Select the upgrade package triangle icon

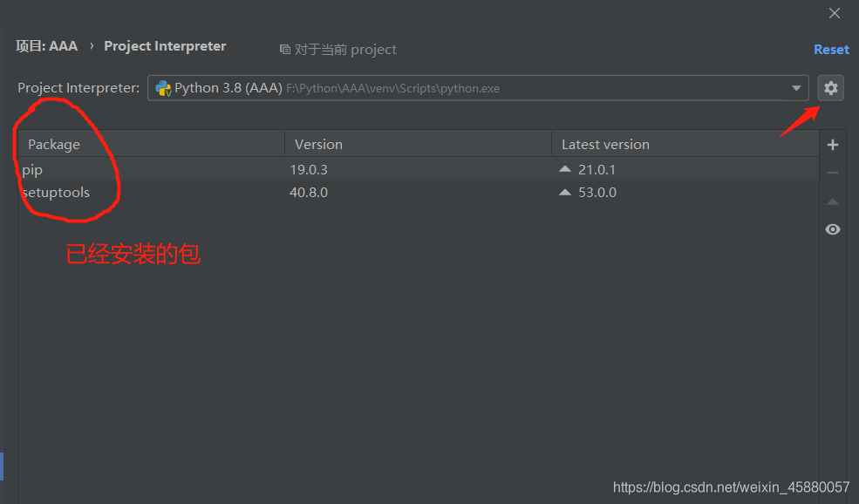[x=832, y=201]
